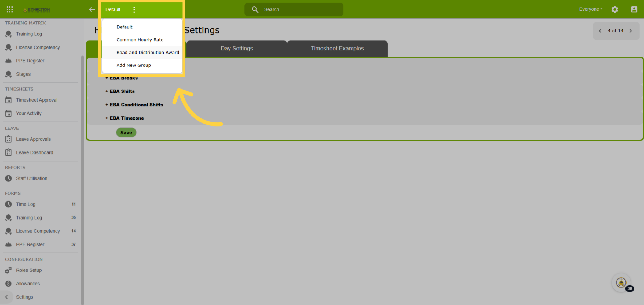Screen dimensions: 644x305
Task: Select Common Hourly Rate group
Action: click(x=142, y=40)
